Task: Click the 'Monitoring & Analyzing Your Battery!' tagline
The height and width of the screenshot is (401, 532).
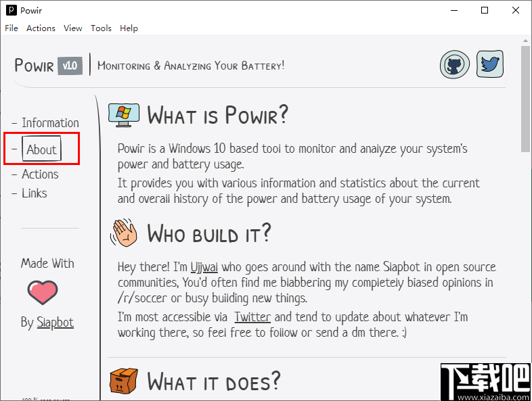Action: point(191,66)
